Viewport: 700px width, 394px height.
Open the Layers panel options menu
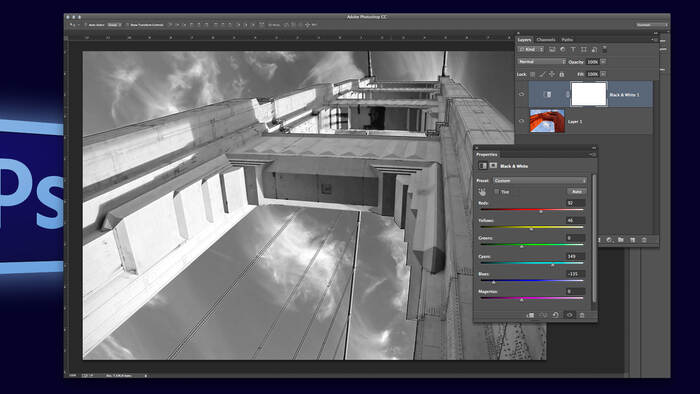coord(654,40)
